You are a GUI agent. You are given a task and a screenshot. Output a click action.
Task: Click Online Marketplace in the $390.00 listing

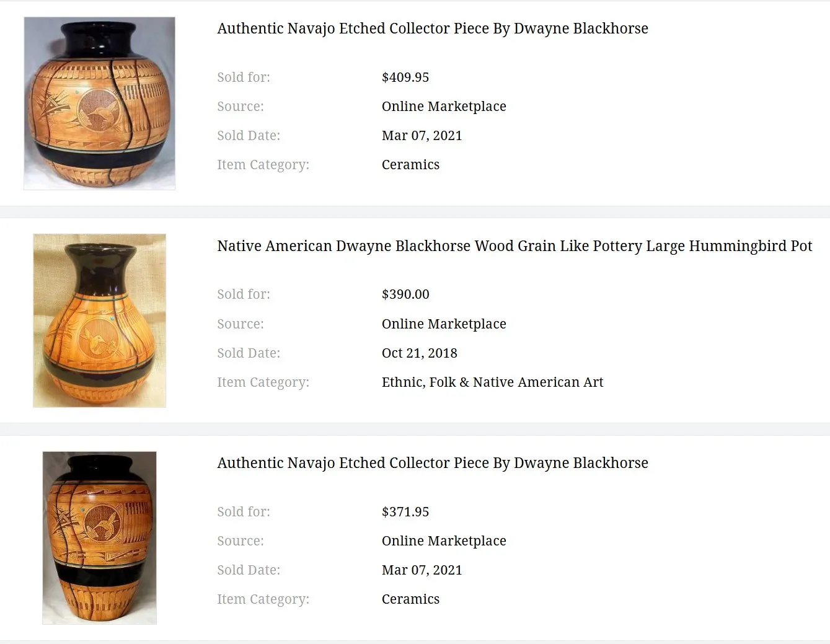tap(444, 324)
